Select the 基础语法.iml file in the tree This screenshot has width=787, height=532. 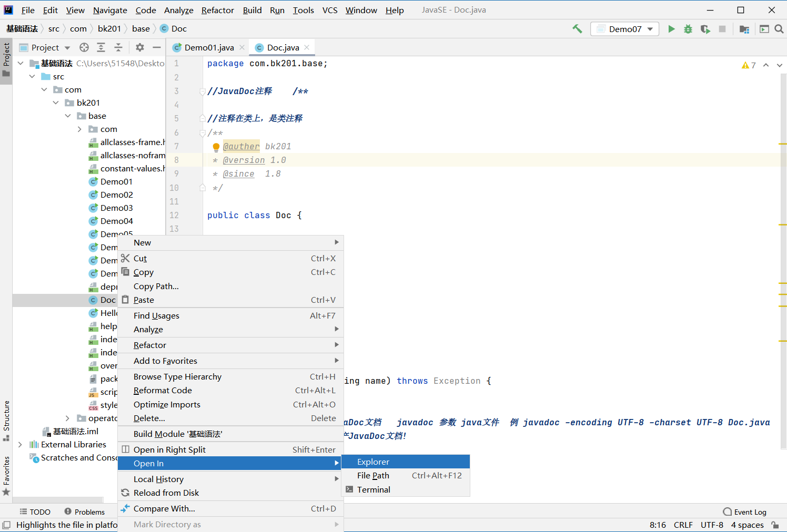70,431
